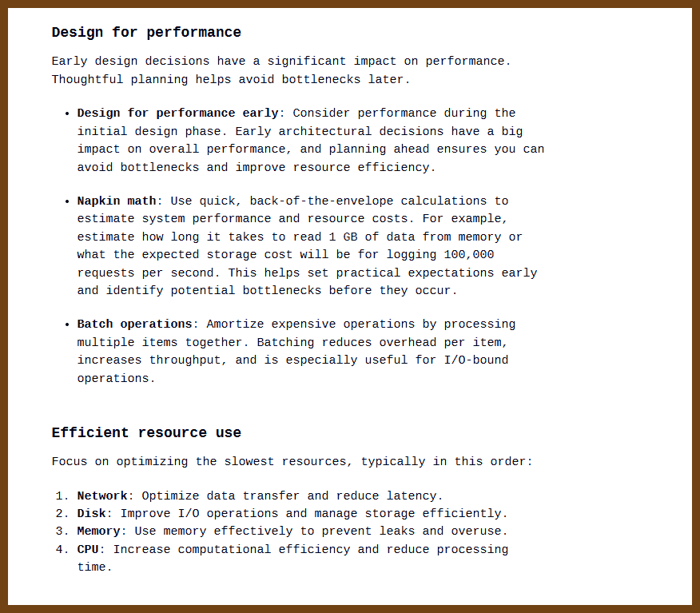
Task: Click the bold "Disk" list label
Action: tap(91, 514)
